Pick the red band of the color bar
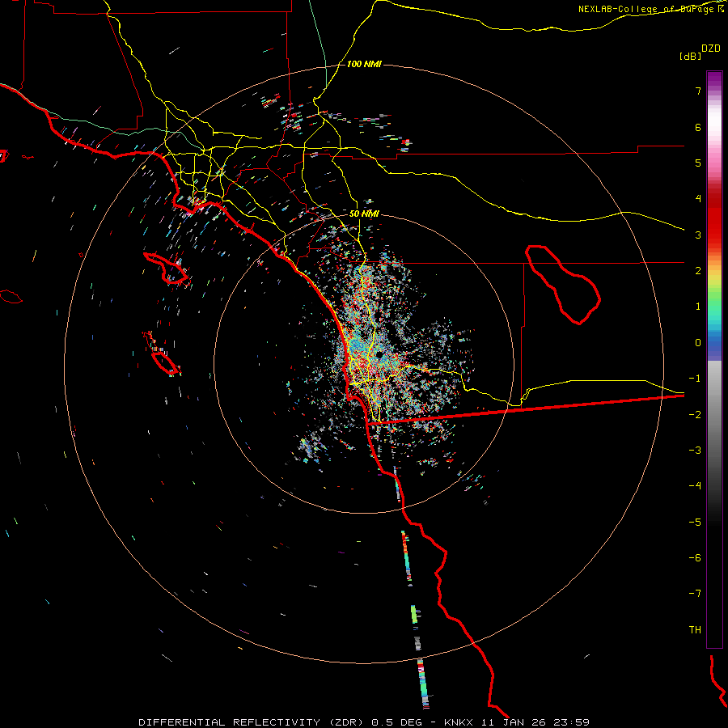Image resolution: width=728 pixels, height=728 pixels. [714, 218]
